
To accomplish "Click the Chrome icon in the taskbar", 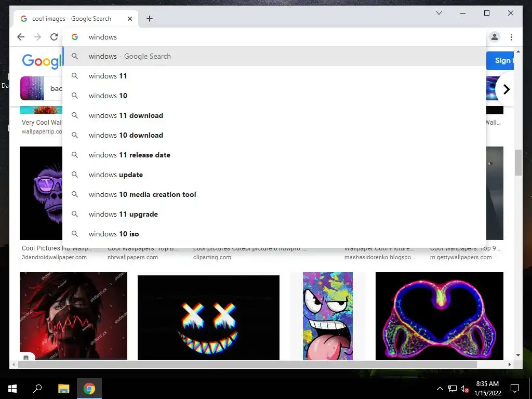I will (x=89, y=389).
